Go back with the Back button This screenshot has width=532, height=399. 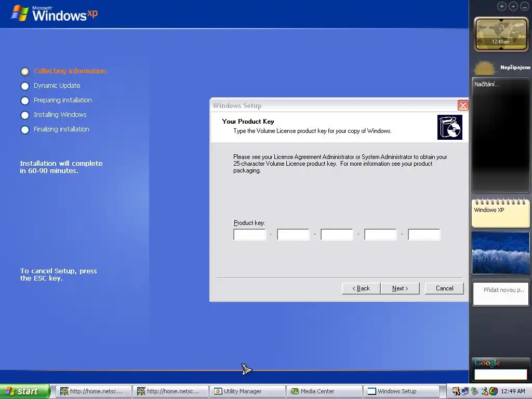pos(361,288)
